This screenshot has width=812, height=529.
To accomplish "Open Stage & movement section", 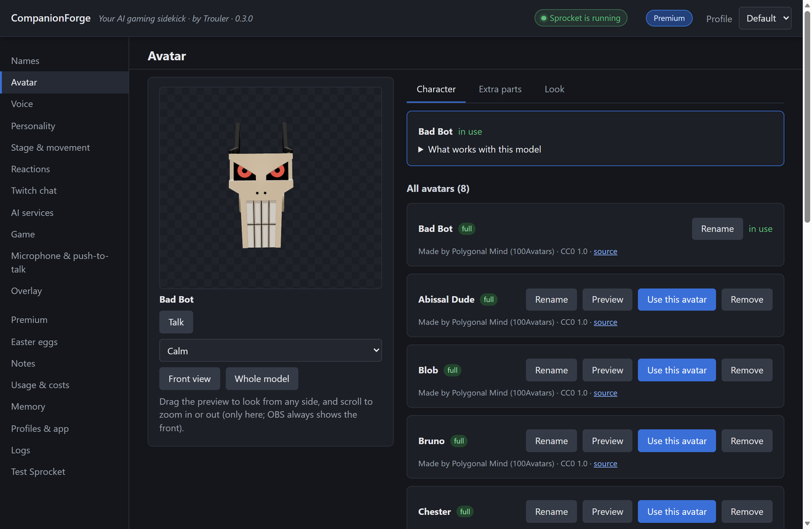I will point(65,148).
